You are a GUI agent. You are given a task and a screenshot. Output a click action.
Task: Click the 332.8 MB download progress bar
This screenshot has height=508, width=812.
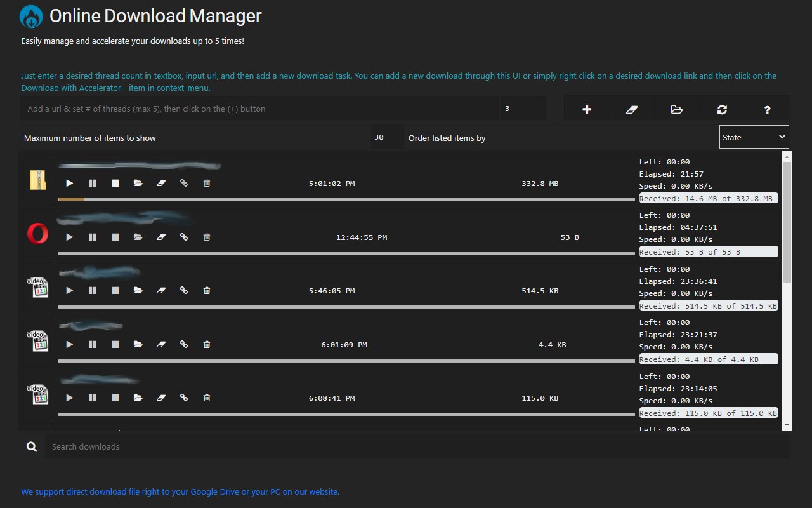point(346,199)
